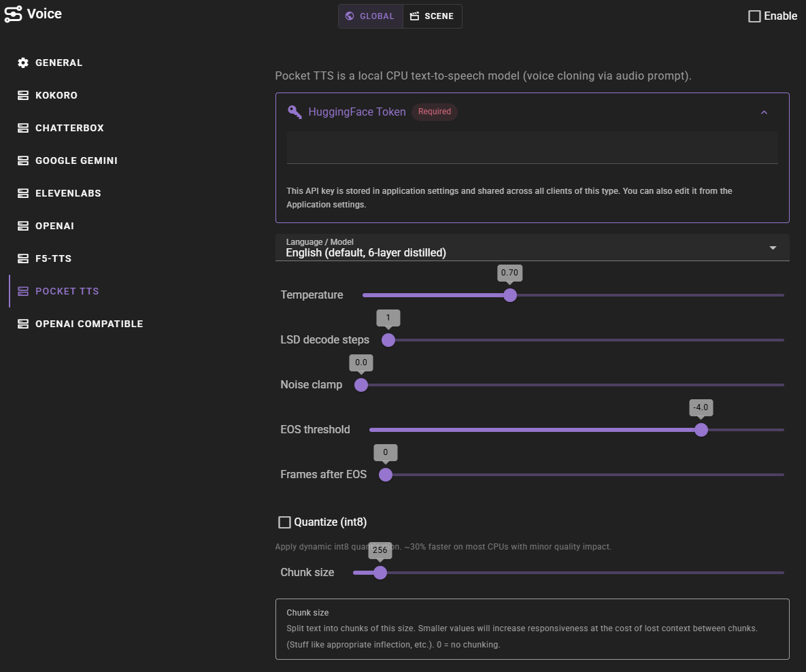The height and width of the screenshot is (672, 806).
Task: Open the F5-TTS sidebar label
Action: pos(54,258)
